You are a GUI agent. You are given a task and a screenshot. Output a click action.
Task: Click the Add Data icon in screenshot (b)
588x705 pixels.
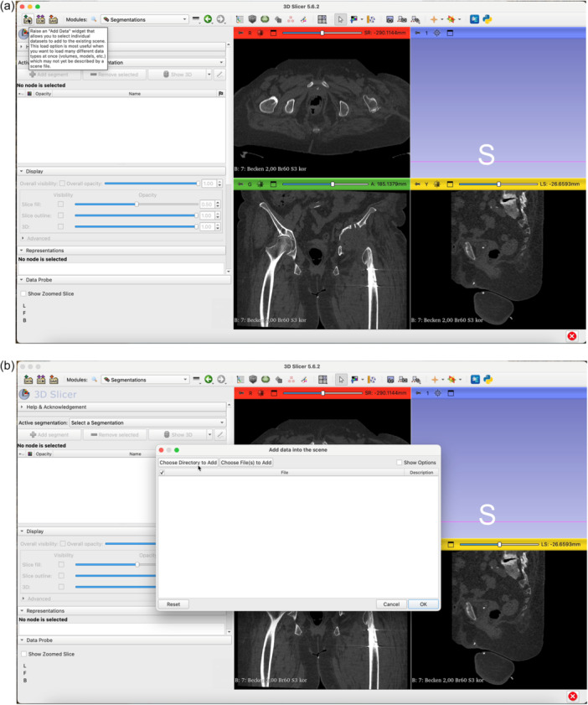(28, 380)
